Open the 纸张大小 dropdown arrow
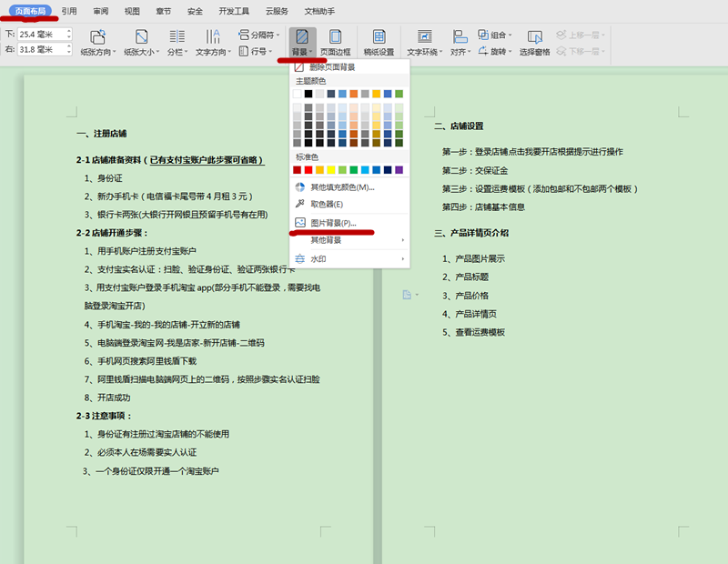 coord(157,52)
